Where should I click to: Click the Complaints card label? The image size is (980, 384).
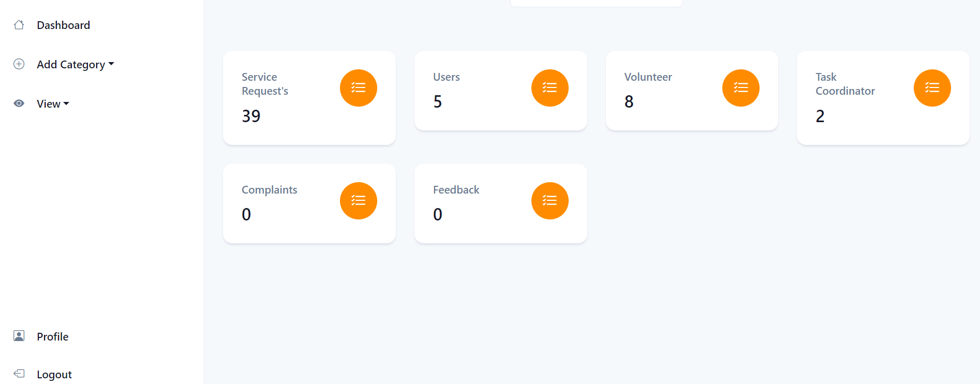269,190
